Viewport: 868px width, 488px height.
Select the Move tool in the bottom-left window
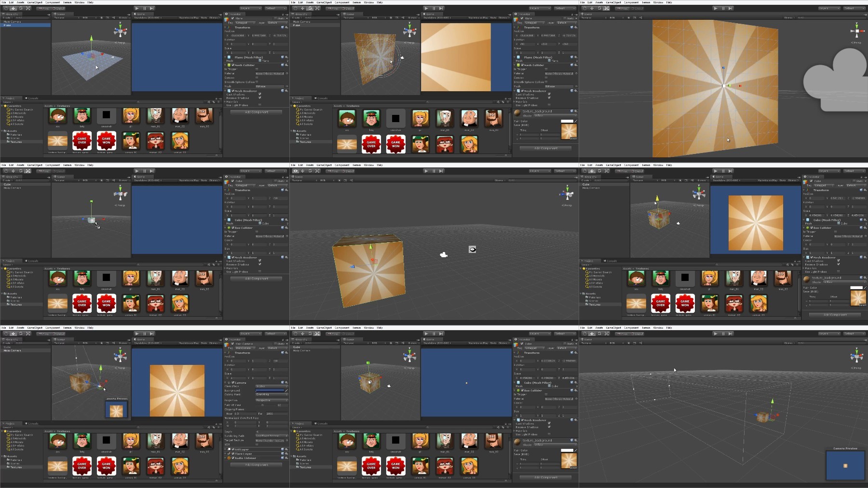[x=13, y=334]
